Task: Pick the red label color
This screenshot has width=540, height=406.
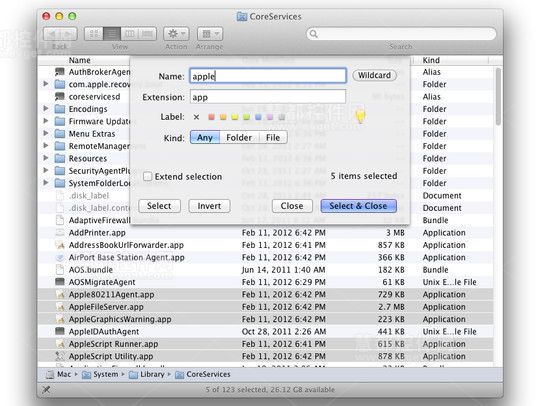Action: click(x=211, y=117)
